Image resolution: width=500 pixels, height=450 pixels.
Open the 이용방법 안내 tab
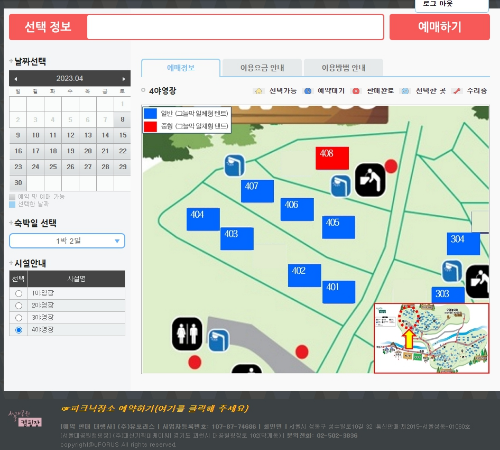pyautogui.click(x=343, y=68)
